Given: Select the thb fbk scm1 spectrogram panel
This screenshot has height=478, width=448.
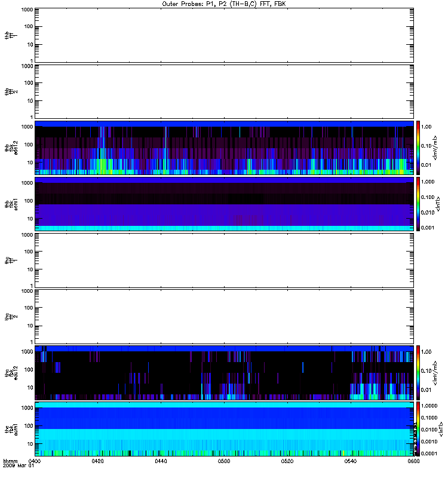Looking at the screenshot, I should [224, 204].
